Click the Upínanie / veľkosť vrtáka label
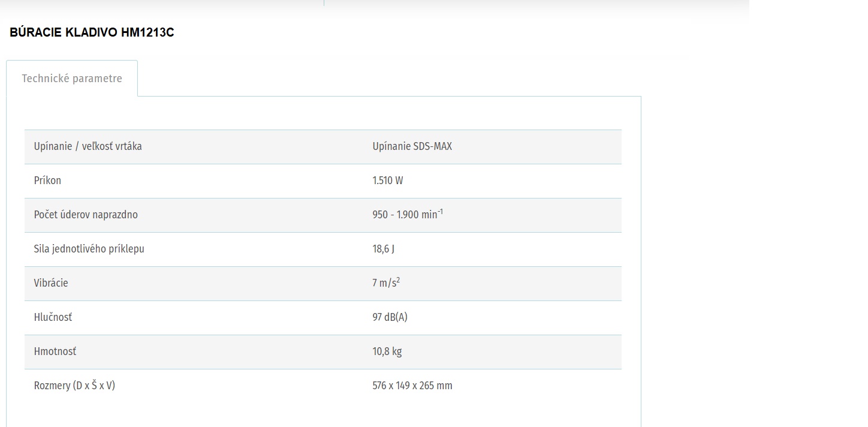 pos(88,146)
